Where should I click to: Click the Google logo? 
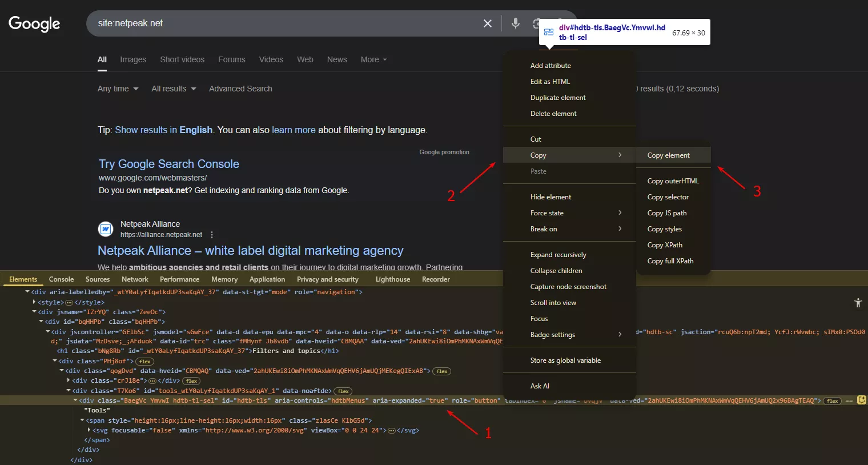[x=34, y=23]
